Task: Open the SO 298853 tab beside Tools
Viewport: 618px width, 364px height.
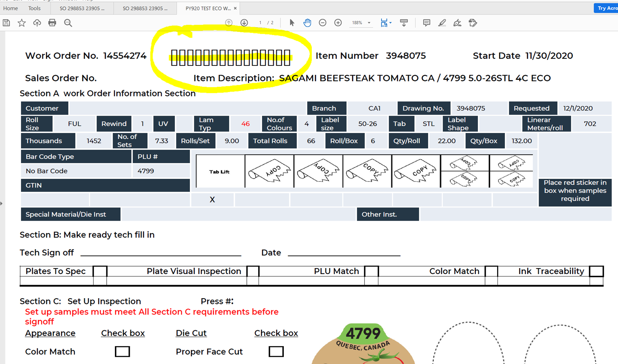Action: pyautogui.click(x=82, y=8)
